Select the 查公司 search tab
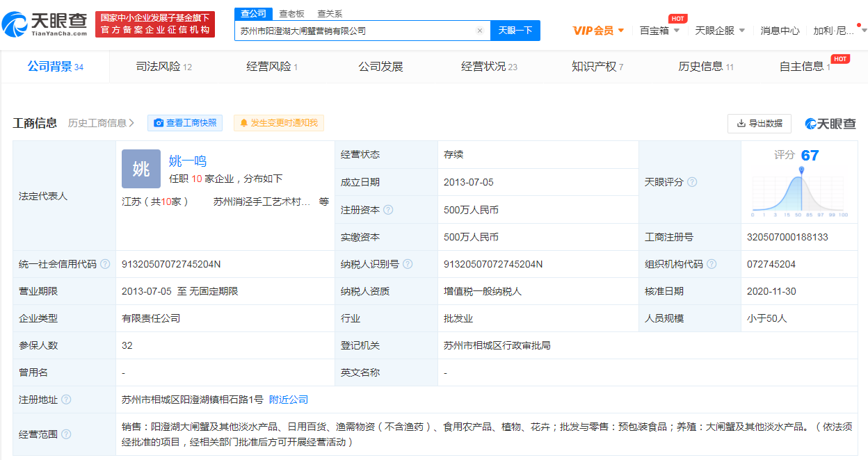Screen dimensions: 868x460 coord(253,13)
